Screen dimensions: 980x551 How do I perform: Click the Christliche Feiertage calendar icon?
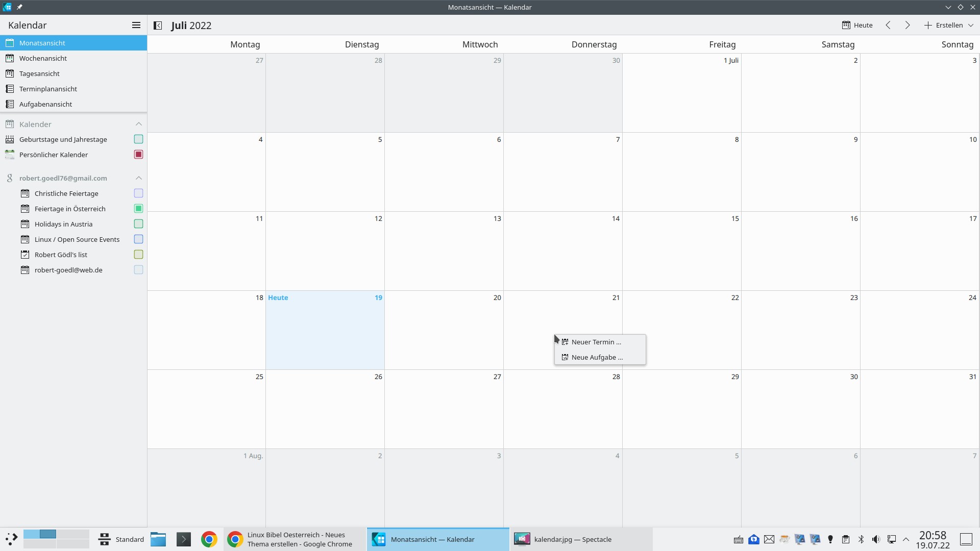click(25, 193)
